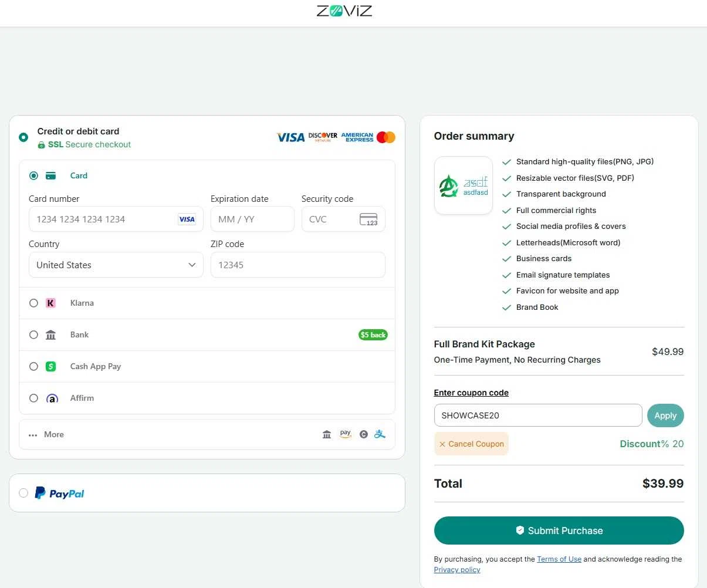Click the Affirm label text

click(x=82, y=398)
